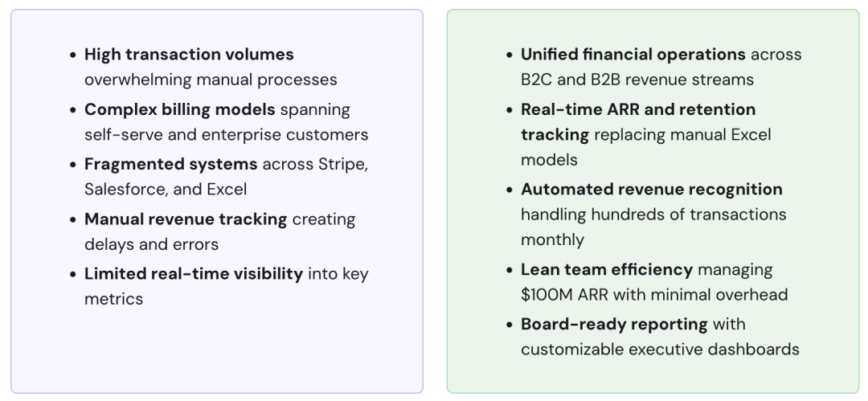This screenshot has width=868, height=401.
Task: Select 'Real-time ARR and retention tracking' text
Action: click(638, 109)
